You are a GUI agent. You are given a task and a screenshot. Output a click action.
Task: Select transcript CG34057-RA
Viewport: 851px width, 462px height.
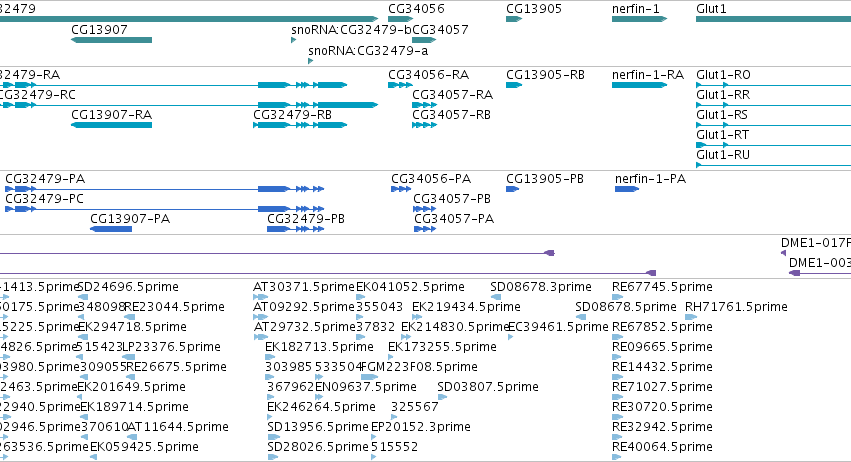pyautogui.click(x=452, y=94)
